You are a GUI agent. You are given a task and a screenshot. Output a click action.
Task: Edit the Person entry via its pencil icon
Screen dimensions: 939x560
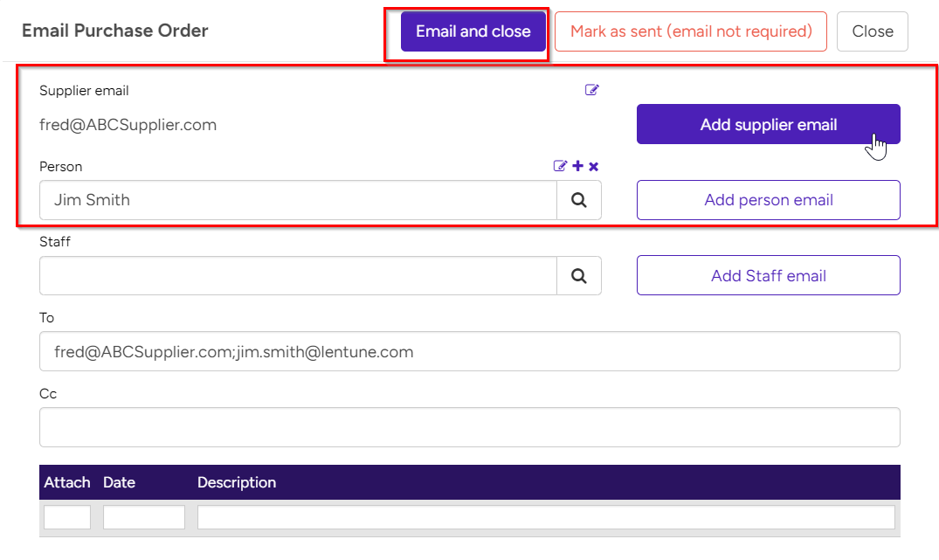(560, 166)
